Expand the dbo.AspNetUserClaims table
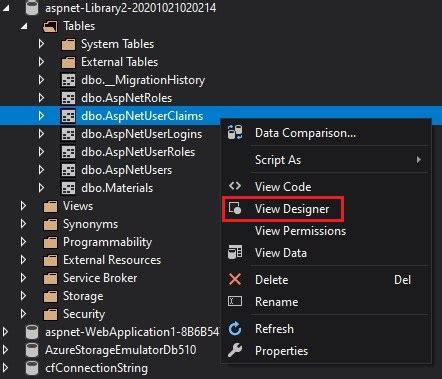Image resolution: width=442 pixels, height=379 pixels. click(41, 116)
